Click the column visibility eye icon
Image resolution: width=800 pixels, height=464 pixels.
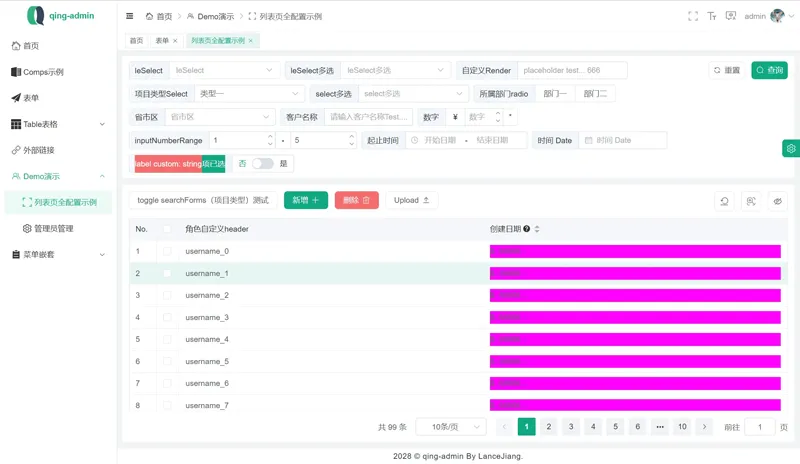pos(777,201)
